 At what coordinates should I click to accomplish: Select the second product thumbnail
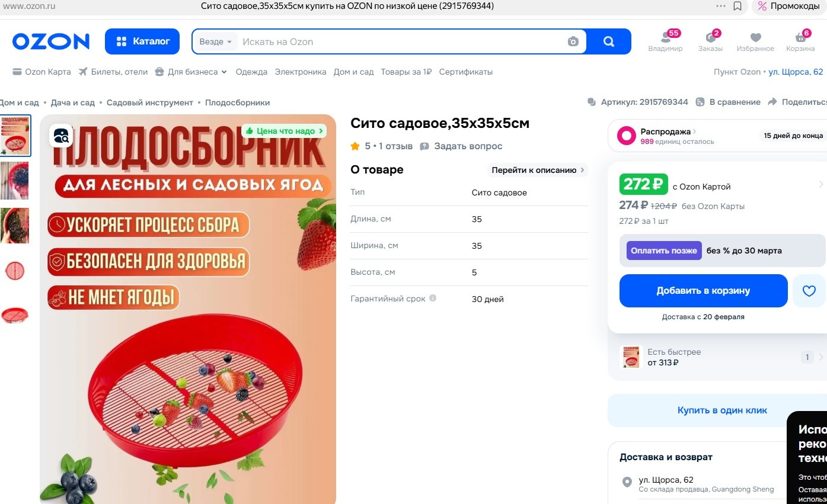tap(15, 181)
